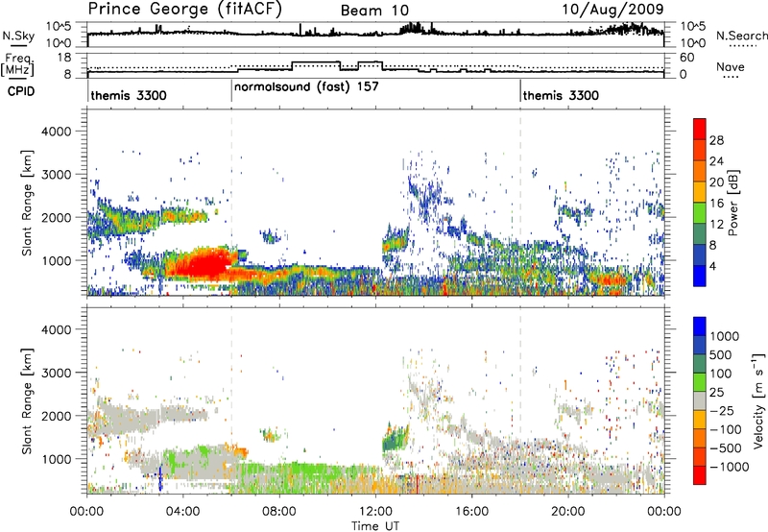This screenshot has width=768, height=532.
Task: Click the "04:00" time axis label
Action: [182, 512]
